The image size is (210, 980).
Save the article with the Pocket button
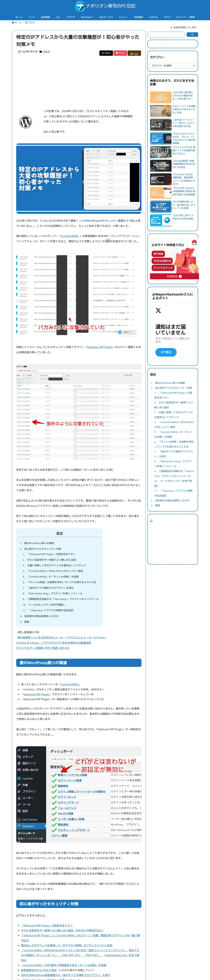pos(120,53)
